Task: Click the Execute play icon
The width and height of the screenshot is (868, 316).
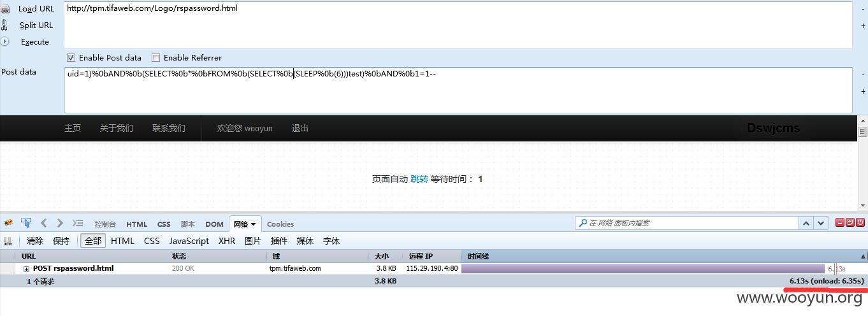Action: pos(4,41)
